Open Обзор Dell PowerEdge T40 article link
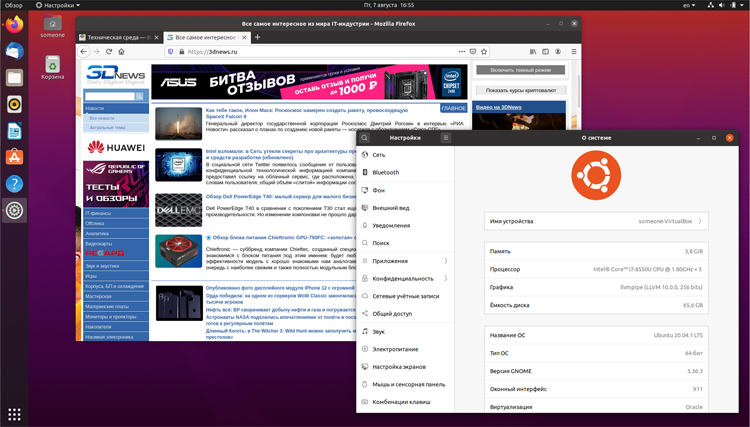750x427 pixels. coord(281,197)
